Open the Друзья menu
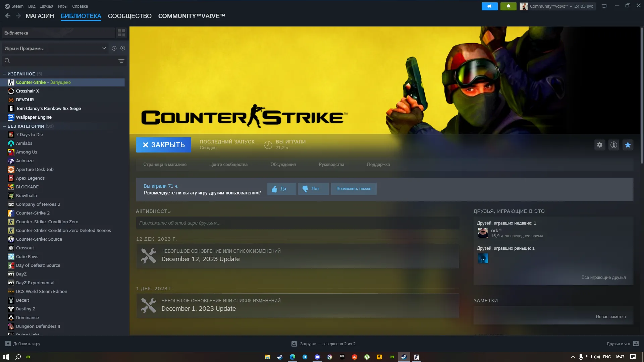Viewport: 644px width, 362px height. point(46,6)
